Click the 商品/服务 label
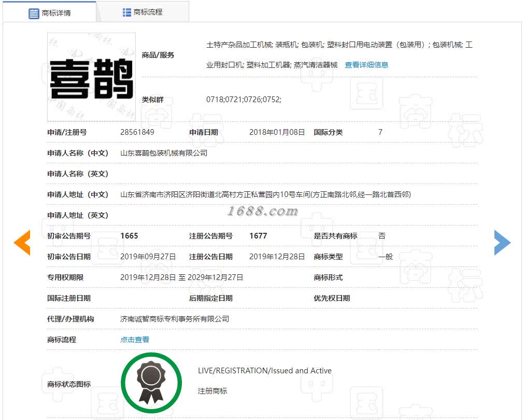This screenshot has width=525, height=420. pos(158,55)
